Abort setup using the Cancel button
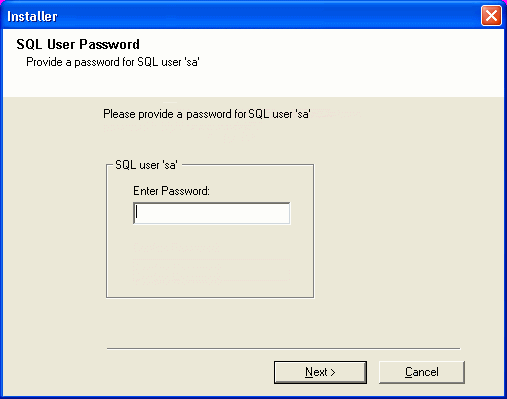507x399 pixels. click(x=422, y=372)
